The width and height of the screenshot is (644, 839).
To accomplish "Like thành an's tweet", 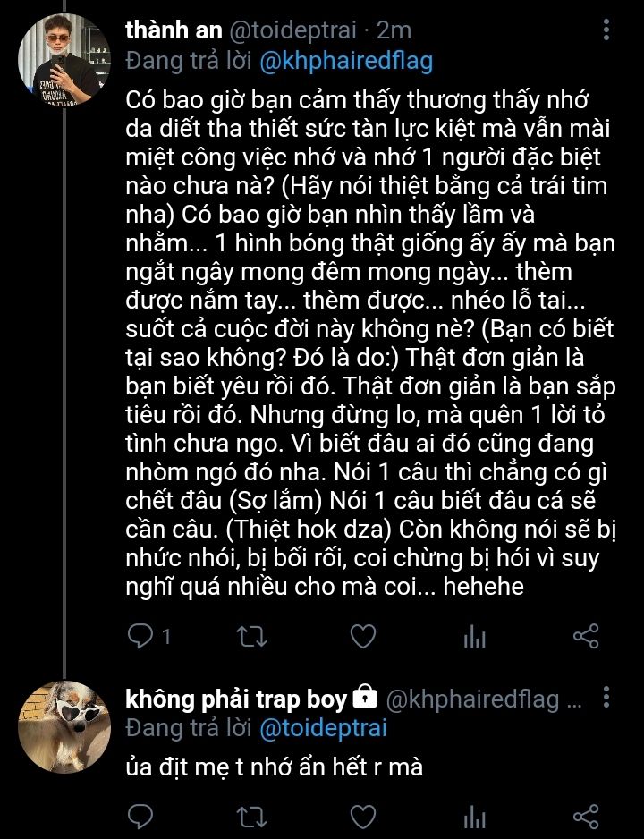I will [x=361, y=636].
